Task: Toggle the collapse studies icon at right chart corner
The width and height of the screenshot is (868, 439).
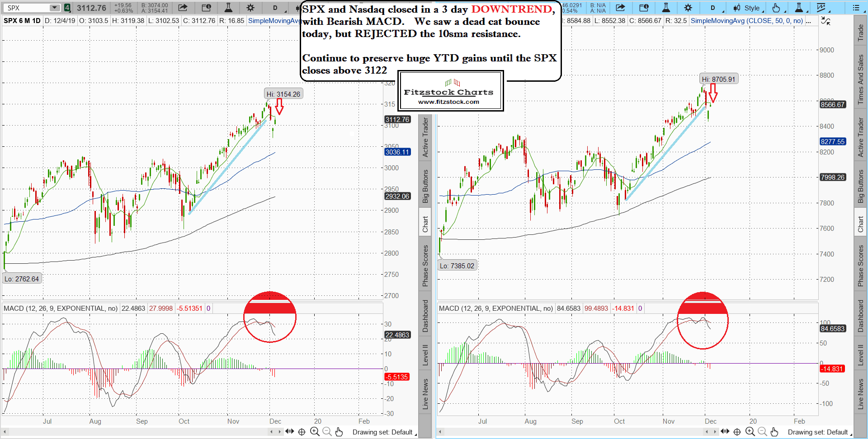Action: coord(826,21)
